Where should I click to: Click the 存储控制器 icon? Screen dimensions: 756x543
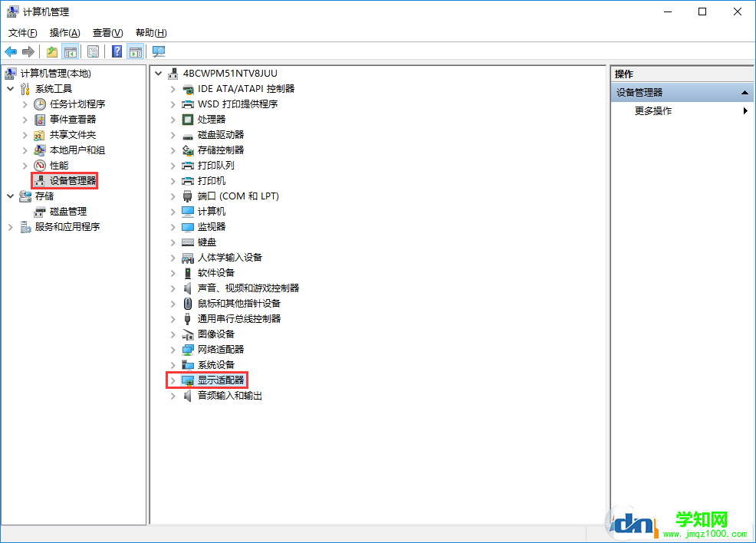click(x=188, y=150)
